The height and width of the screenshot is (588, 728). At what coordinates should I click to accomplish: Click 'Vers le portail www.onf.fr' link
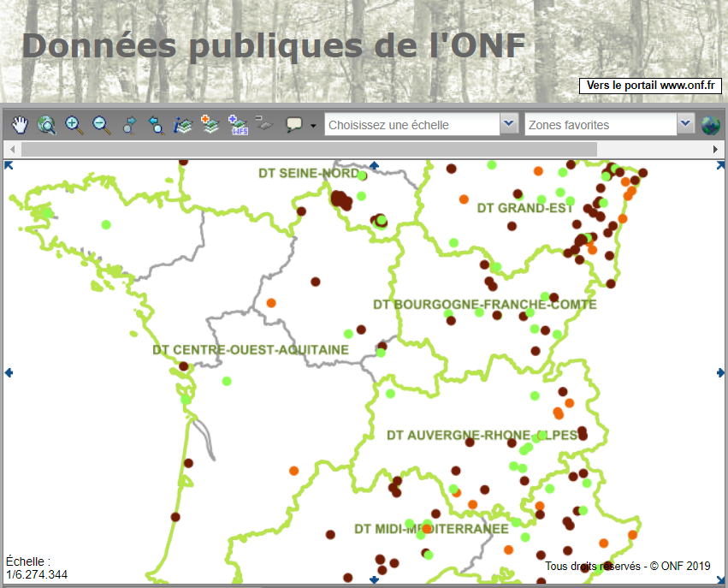coord(650,86)
